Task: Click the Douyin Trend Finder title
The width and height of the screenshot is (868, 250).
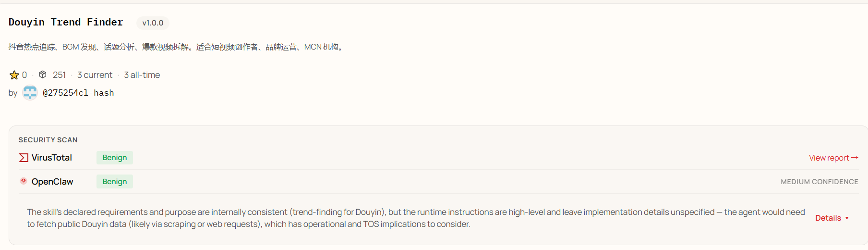Action: click(x=66, y=22)
